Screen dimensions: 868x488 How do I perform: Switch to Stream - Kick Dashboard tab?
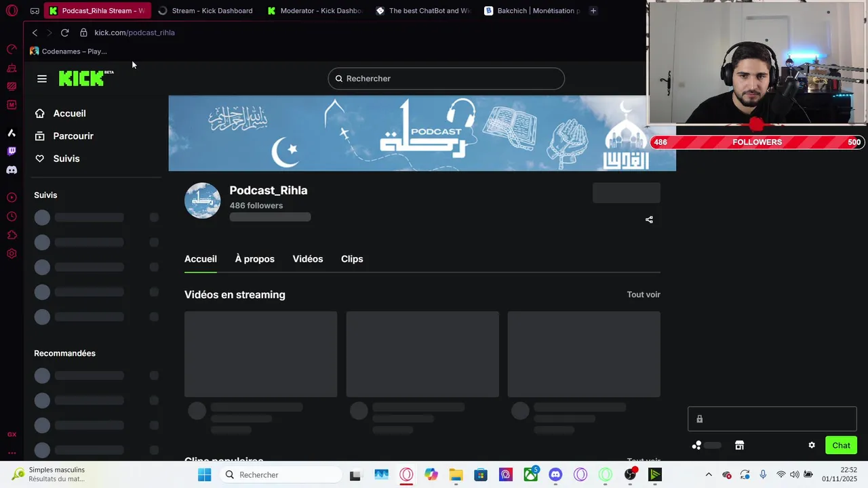tap(205, 11)
